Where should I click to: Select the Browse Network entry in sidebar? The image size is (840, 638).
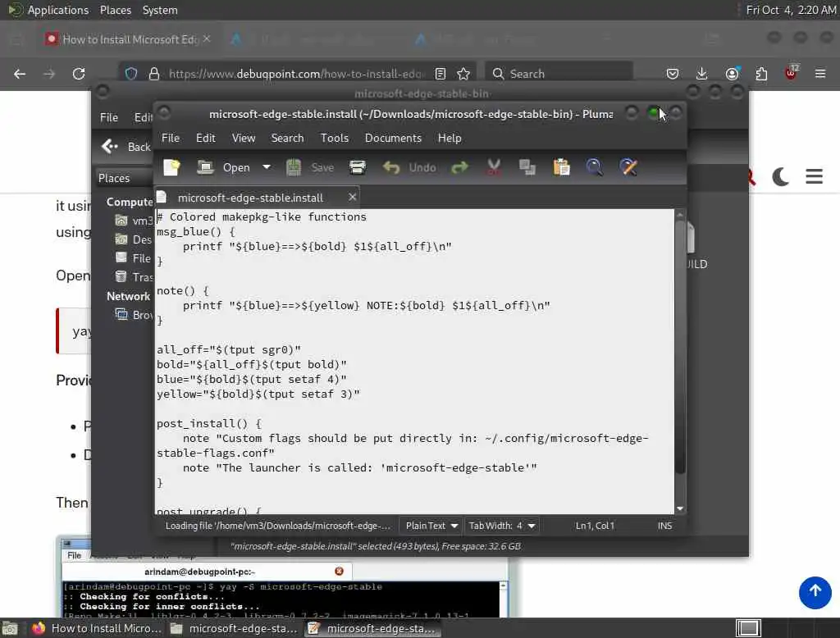coord(135,315)
